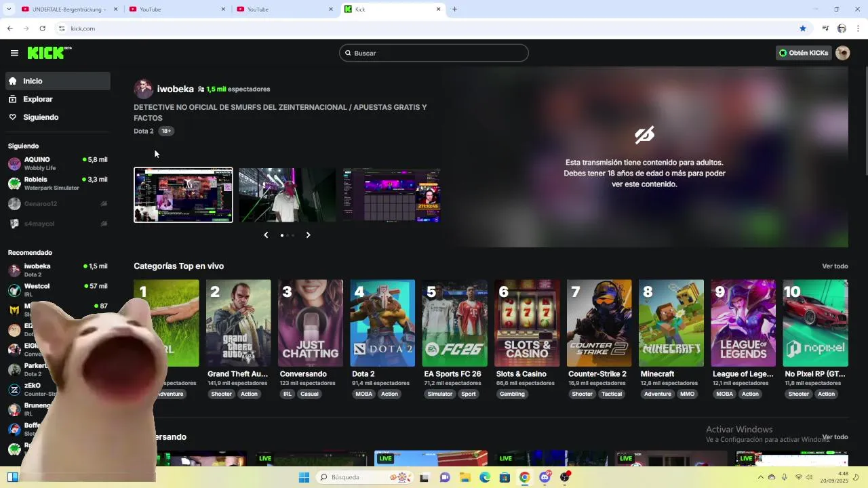Reload the page
The width and height of the screenshot is (868, 488).
tap(42, 28)
